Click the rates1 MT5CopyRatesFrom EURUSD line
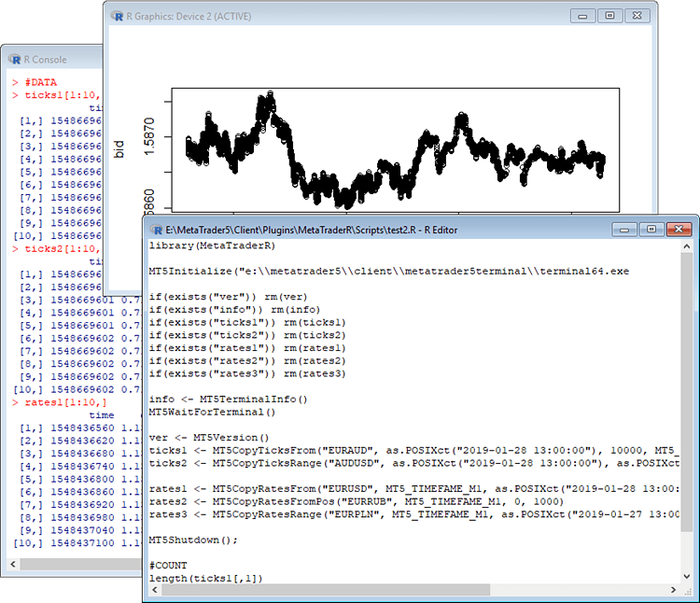 [413, 489]
